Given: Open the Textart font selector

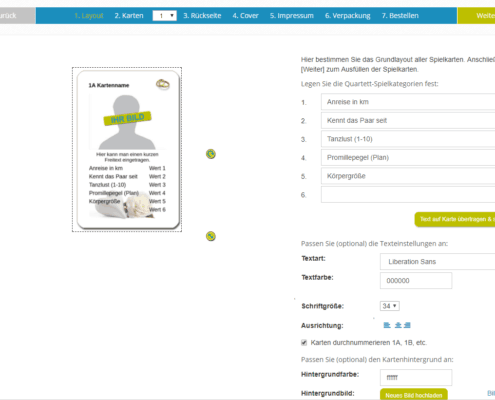Looking at the screenshot, I should pos(437,262).
